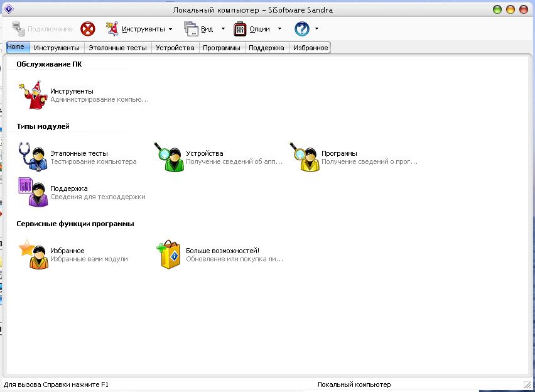The width and height of the screenshot is (535, 392).
Task: Click the Вид toolbar text label
Action: 207,30
